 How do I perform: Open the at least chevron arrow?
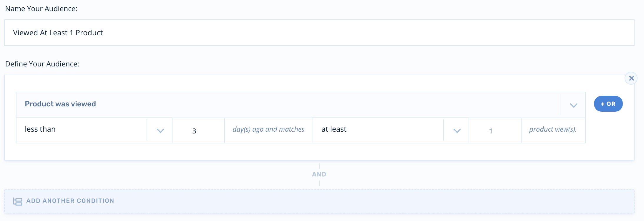457,130
